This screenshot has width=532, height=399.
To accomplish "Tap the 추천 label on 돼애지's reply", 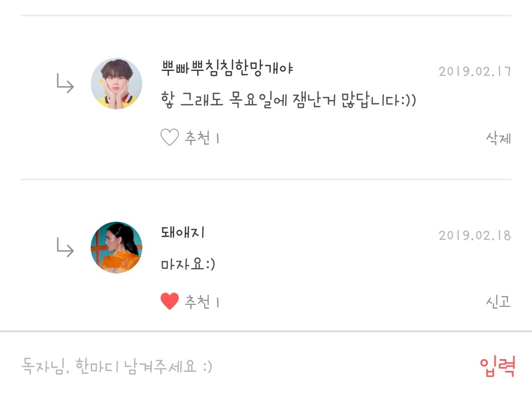I will pyautogui.click(x=198, y=302).
